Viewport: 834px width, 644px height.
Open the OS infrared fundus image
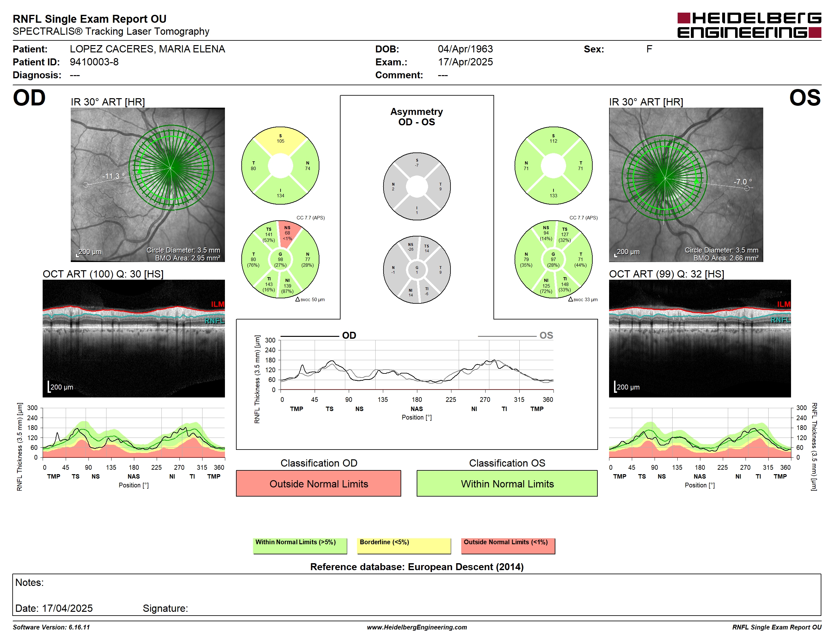pyautogui.click(x=686, y=185)
